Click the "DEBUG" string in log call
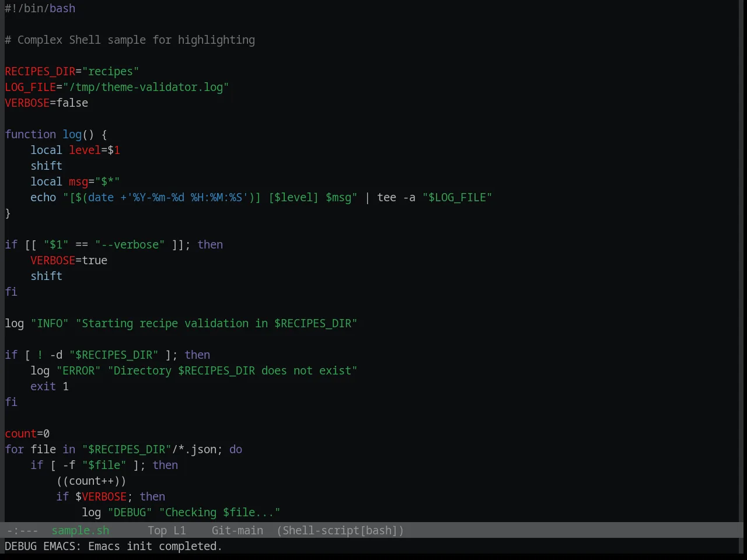747x560 pixels. click(130, 512)
